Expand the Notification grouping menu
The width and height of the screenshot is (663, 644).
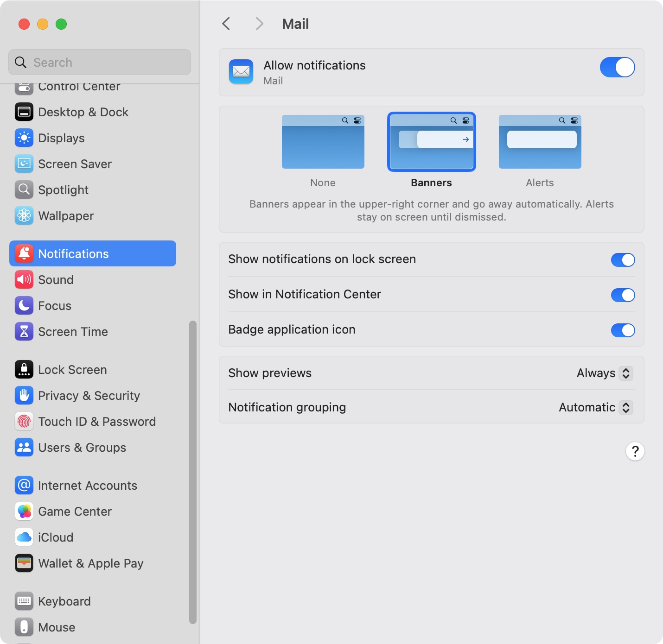pyautogui.click(x=595, y=408)
